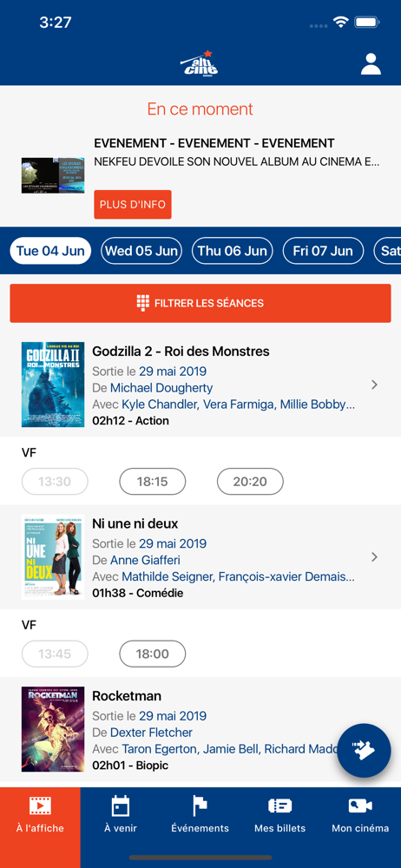
Task: Open the À l'affiche tab
Action: (x=40, y=812)
